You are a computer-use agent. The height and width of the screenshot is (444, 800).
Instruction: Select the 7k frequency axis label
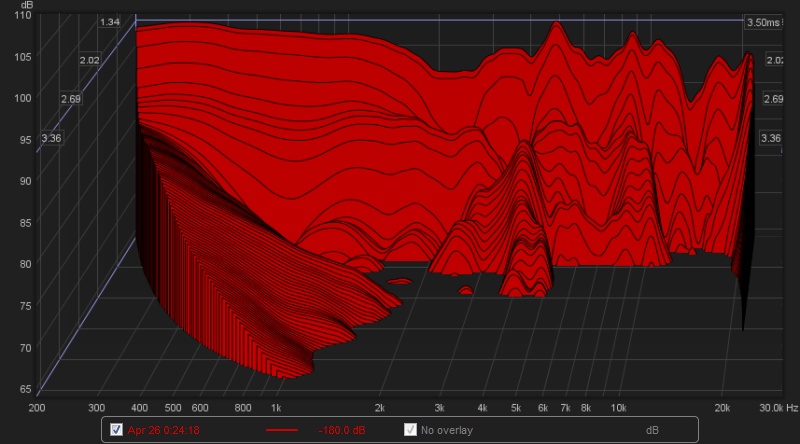pos(565,408)
